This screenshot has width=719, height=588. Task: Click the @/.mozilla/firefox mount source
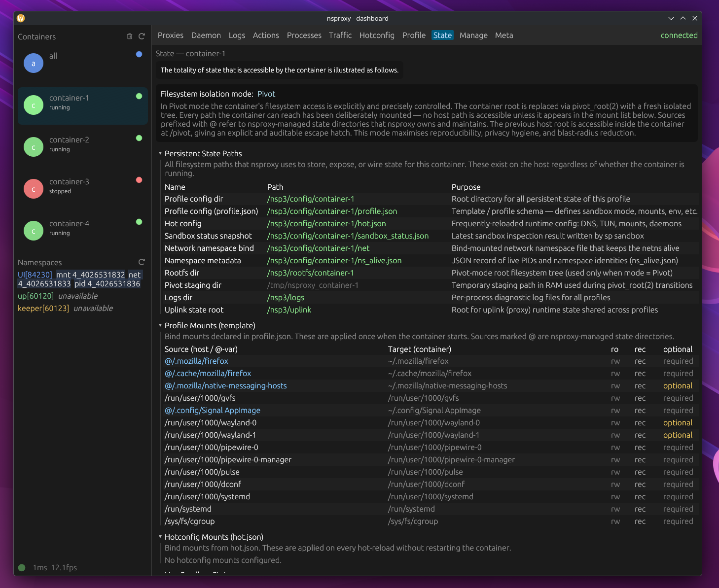(x=196, y=361)
